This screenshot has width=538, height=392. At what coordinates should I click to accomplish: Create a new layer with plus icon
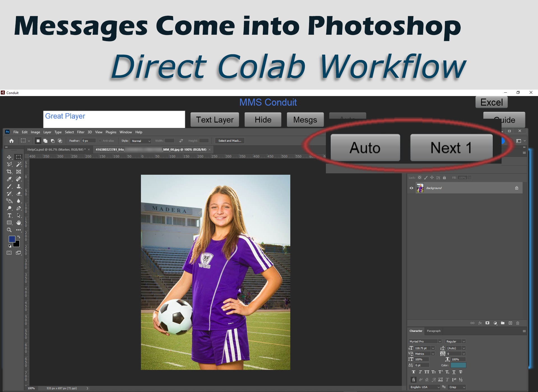pyautogui.click(x=510, y=323)
